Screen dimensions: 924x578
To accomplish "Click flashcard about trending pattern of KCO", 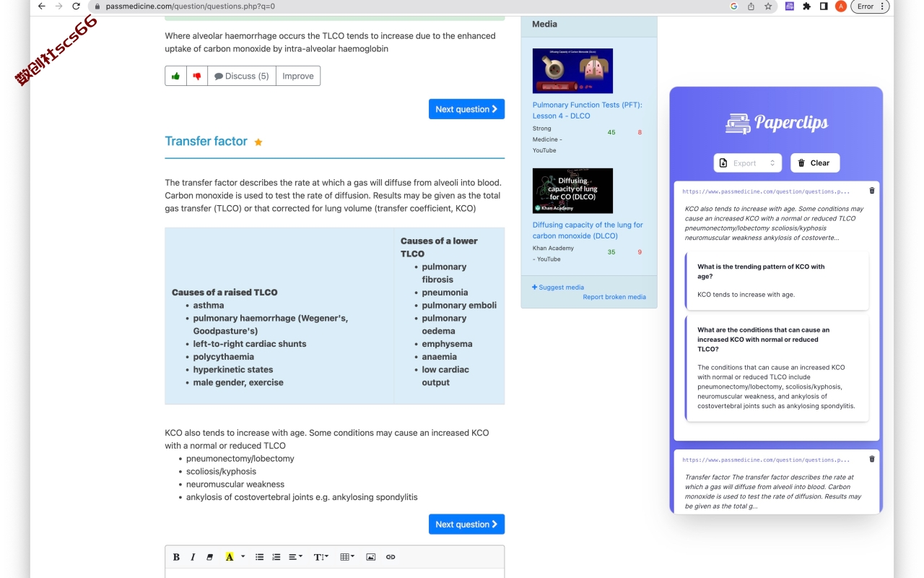I will click(x=777, y=280).
